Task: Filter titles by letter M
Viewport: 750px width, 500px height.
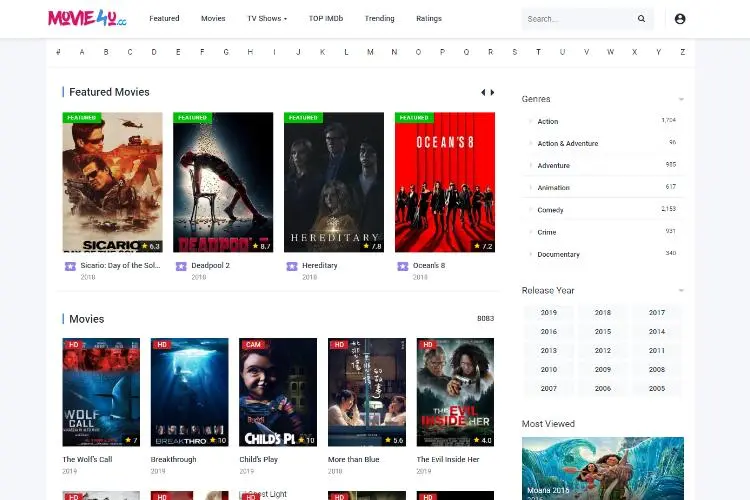Action: [370, 52]
